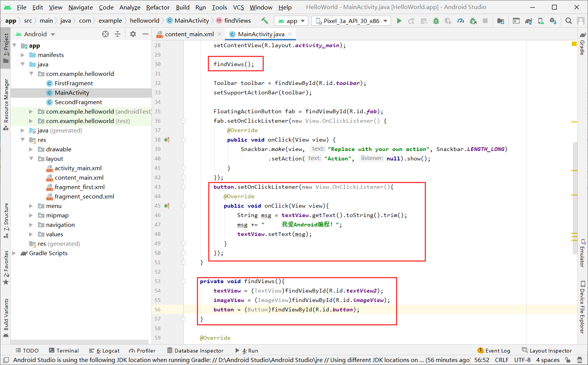
Task: Click override gutter icon on line 45
Action: (167, 206)
